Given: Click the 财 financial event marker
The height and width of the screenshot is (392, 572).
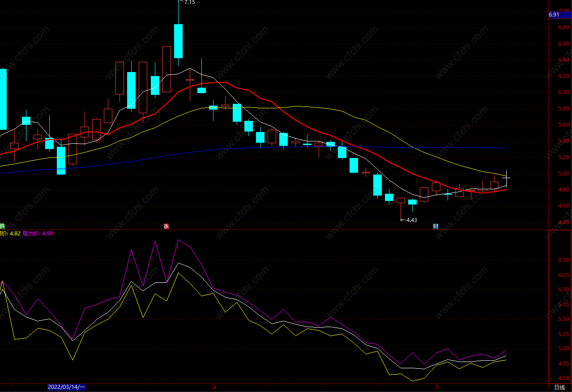Looking at the screenshot, I should 435,226.
